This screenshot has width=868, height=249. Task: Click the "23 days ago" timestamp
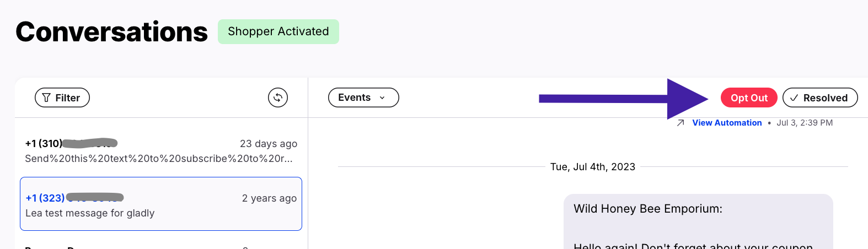(x=268, y=144)
